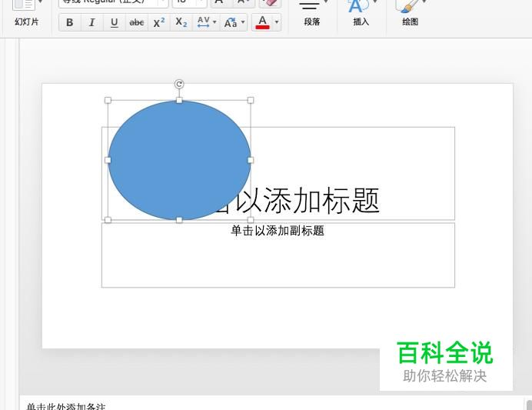
Task: Open the 段落 paragraph group
Action: click(x=312, y=14)
